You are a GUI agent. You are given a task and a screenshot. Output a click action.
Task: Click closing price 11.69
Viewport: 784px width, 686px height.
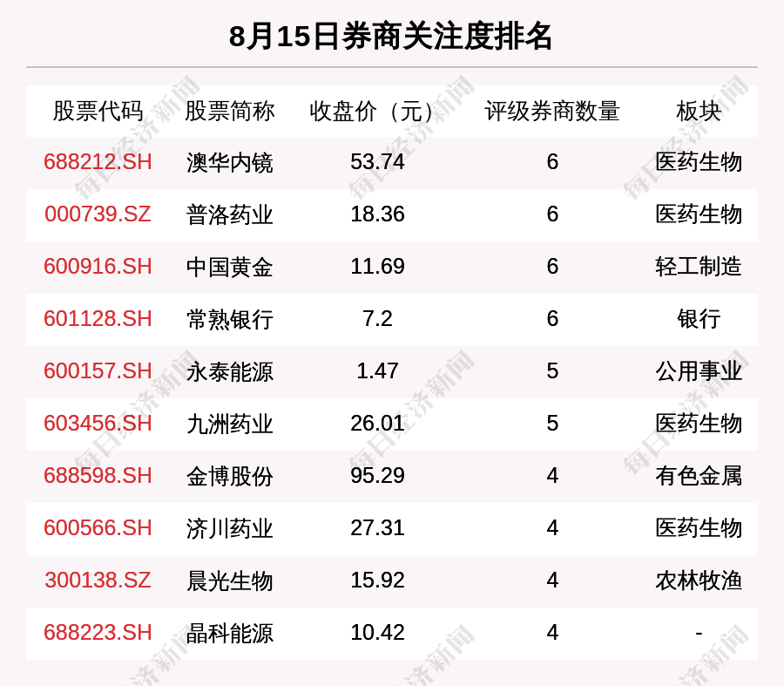[377, 266]
